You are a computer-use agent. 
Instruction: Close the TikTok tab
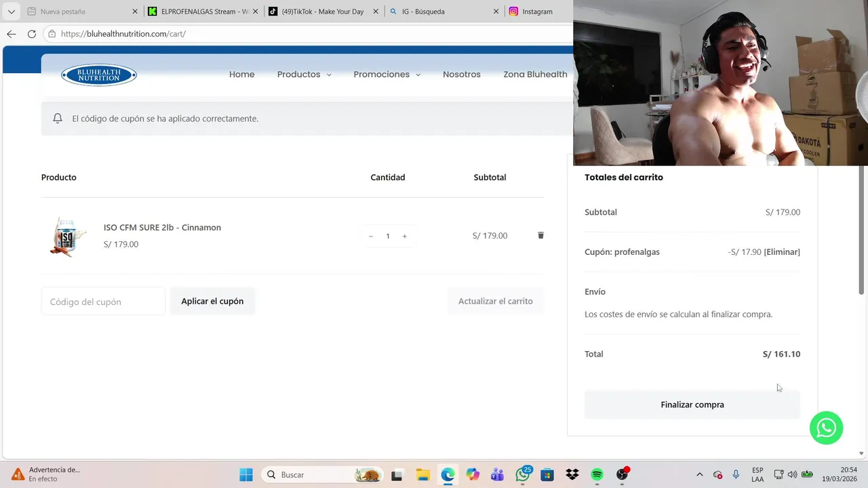coord(376,12)
